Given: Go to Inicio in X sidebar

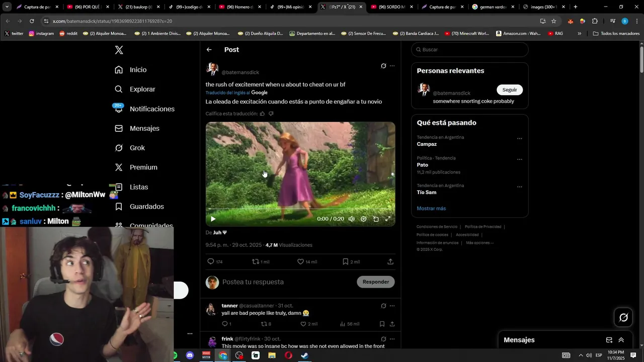Looking at the screenshot, I should (x=131, y=69).
